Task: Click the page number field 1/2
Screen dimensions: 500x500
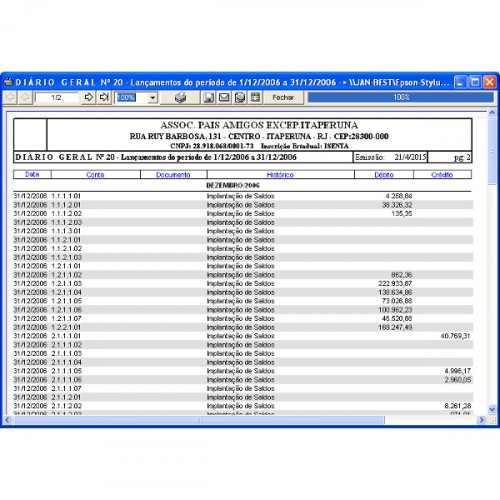Action: coord(57,97)
